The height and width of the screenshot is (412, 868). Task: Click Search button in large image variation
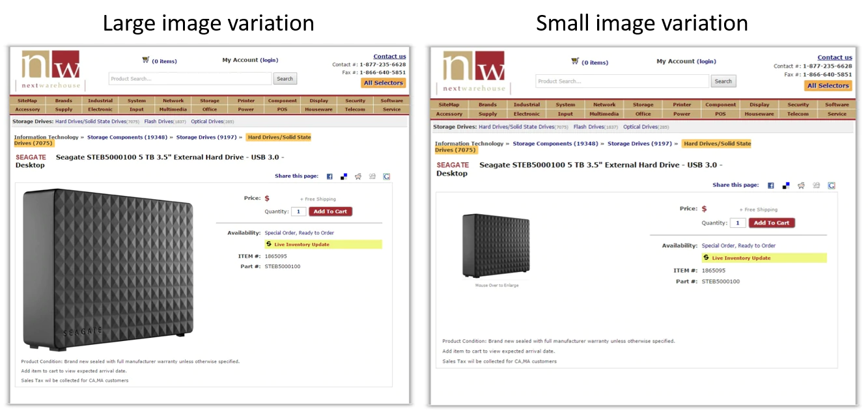tap(285, 79)
